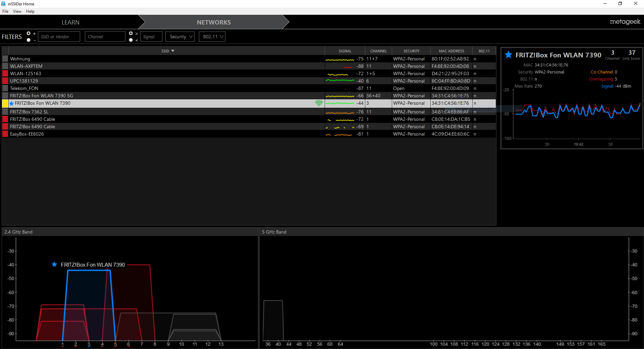This screenshot has height=349, width=644.
Task: Select the Telekom_FON network row
Action: [249, 88]
